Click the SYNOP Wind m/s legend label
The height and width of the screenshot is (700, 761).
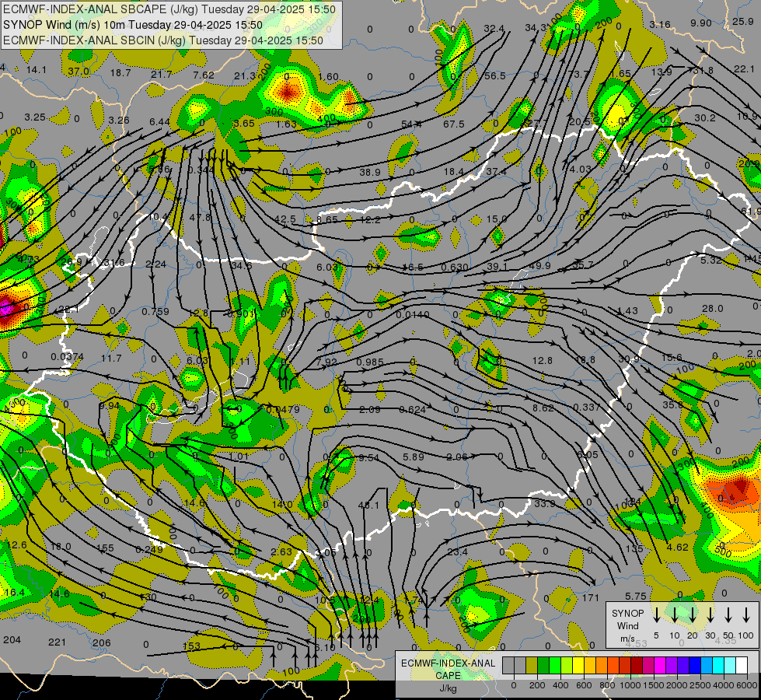click(x=627, y=625)
